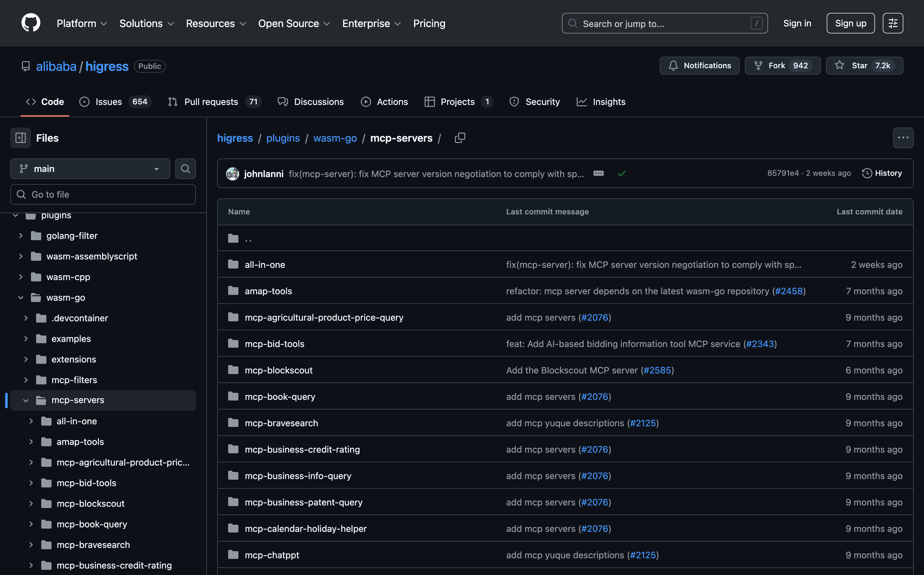Open the three-dot more options menu

(903, 138)
